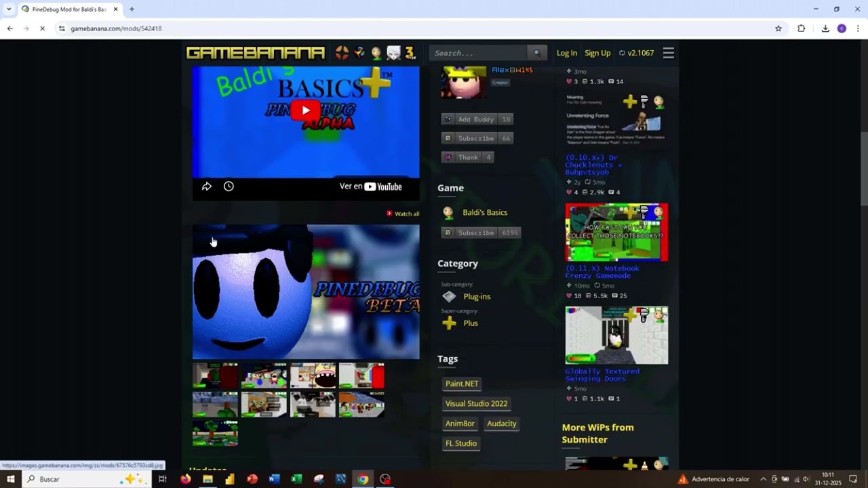Image resolution: width=868 pixels, height=488 pixels.
Task: Bookmark this page with star icon
Action: (x=778, y=28)
